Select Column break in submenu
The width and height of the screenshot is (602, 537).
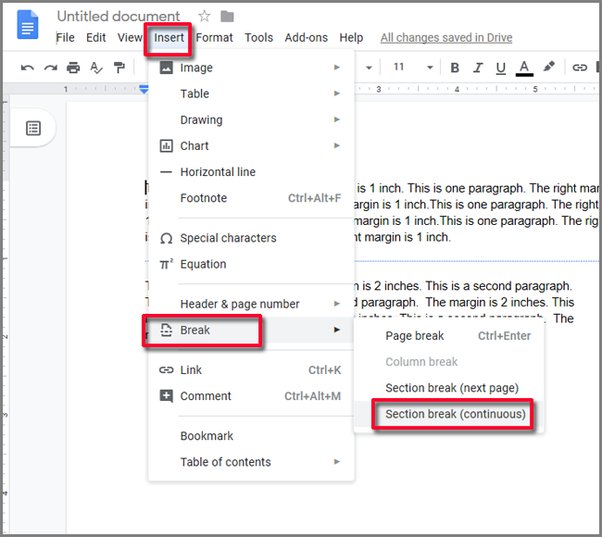click(448, 362)
